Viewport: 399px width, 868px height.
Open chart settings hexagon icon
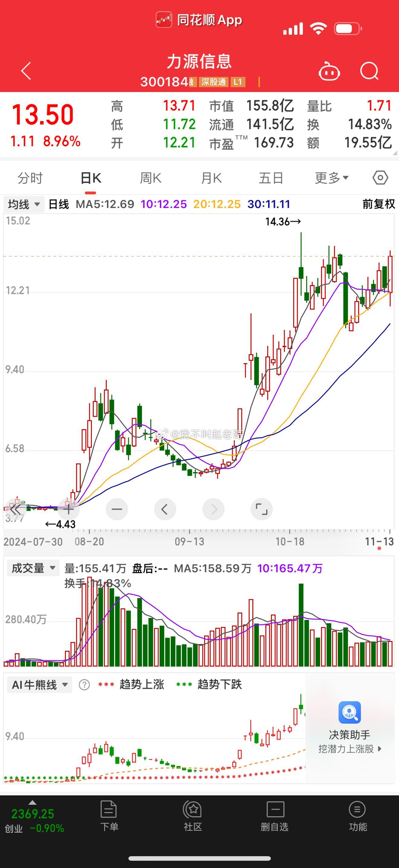point(380,178)
